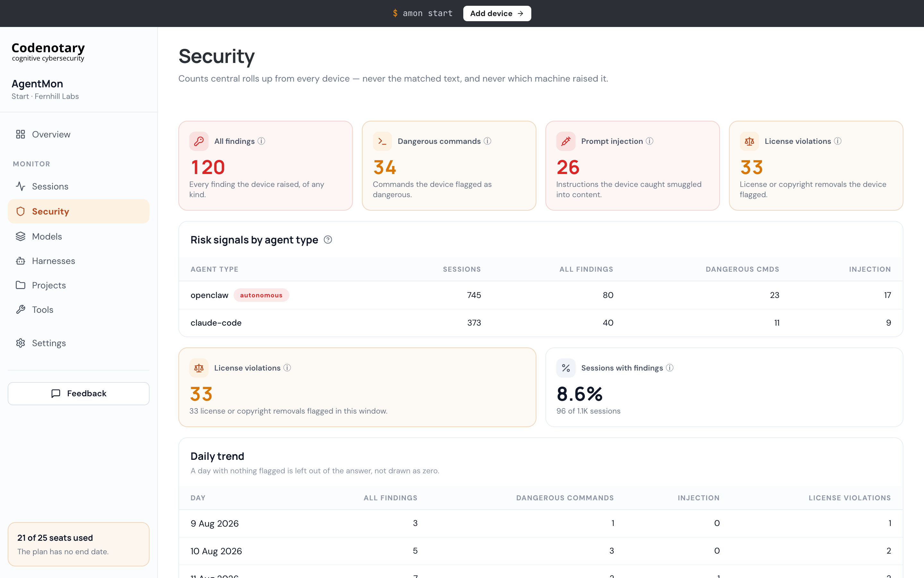Click the 8.6% sessions with findings value
This screenshot has width=924, height=578.
coord(579,394)
